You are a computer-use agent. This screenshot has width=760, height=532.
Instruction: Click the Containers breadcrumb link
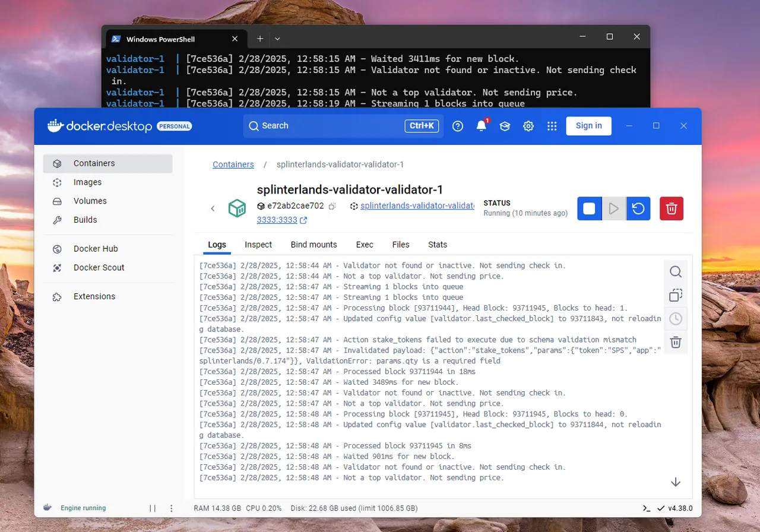pos(233,164)
